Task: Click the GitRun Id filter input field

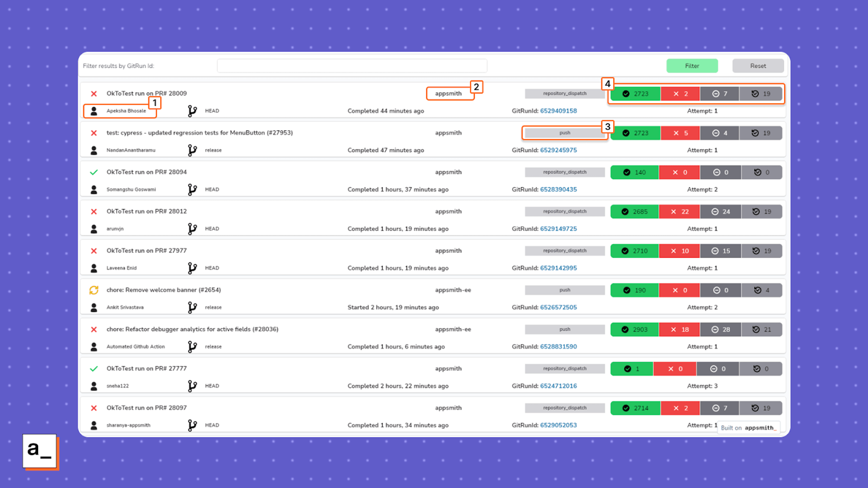Action: (352, 66)
